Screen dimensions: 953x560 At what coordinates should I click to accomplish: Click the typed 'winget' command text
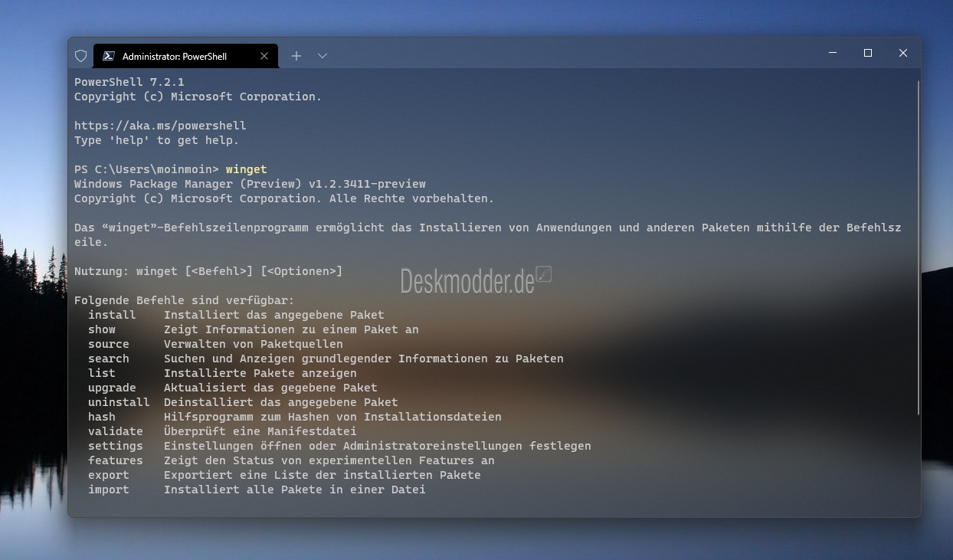click(247, 169)
